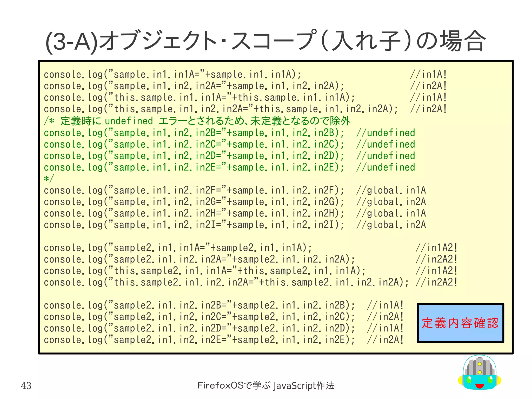The height and width of the screenshot is (399, 532).
Task: Select green line with sample.in1.in2.in2D
Action: (229, 156)
